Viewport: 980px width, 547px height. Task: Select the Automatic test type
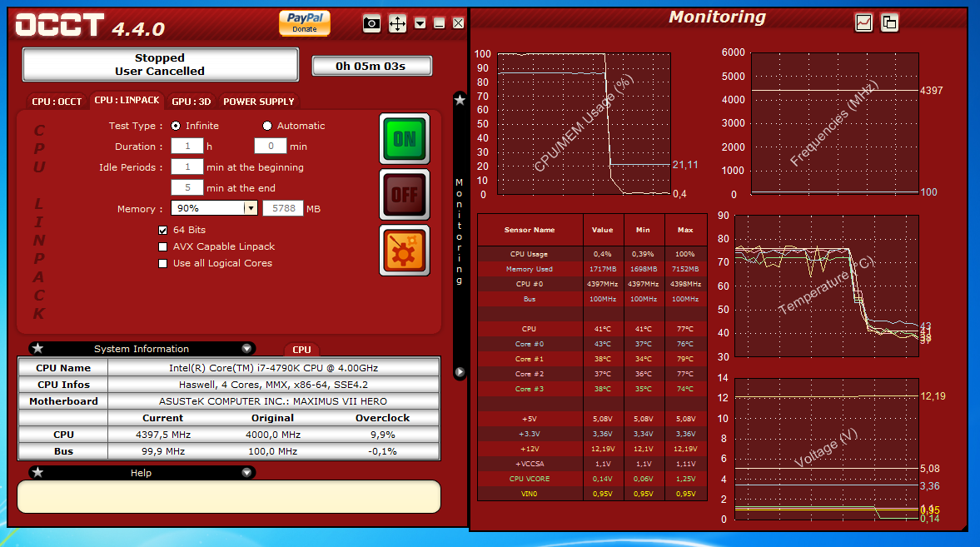(267, 126)
